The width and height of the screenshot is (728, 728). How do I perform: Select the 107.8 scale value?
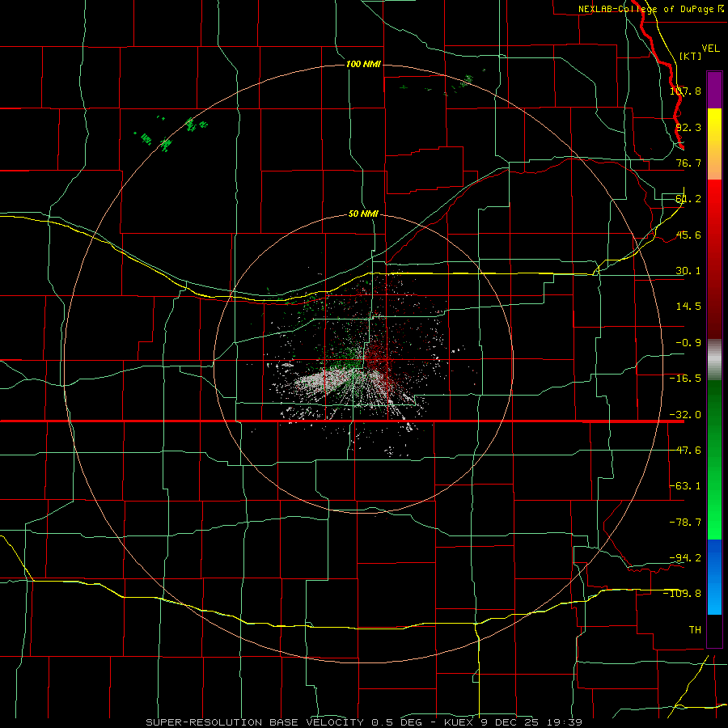[x=685, y=91]
